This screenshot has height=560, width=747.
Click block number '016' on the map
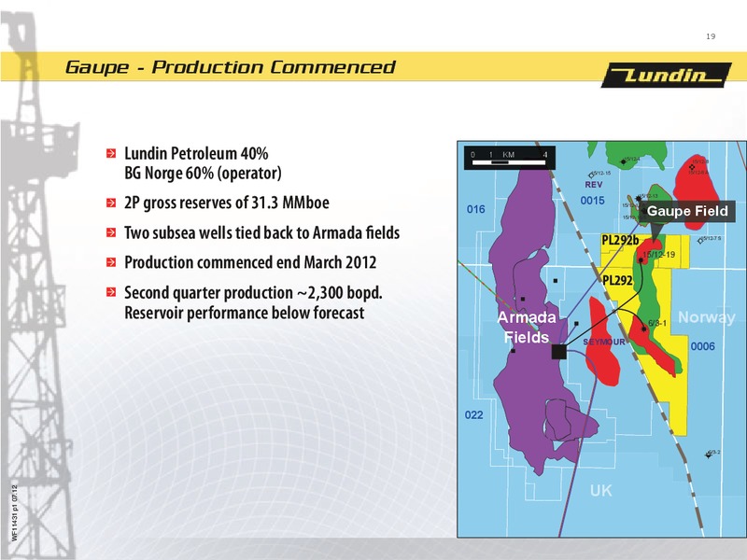[x=475, y=209]
